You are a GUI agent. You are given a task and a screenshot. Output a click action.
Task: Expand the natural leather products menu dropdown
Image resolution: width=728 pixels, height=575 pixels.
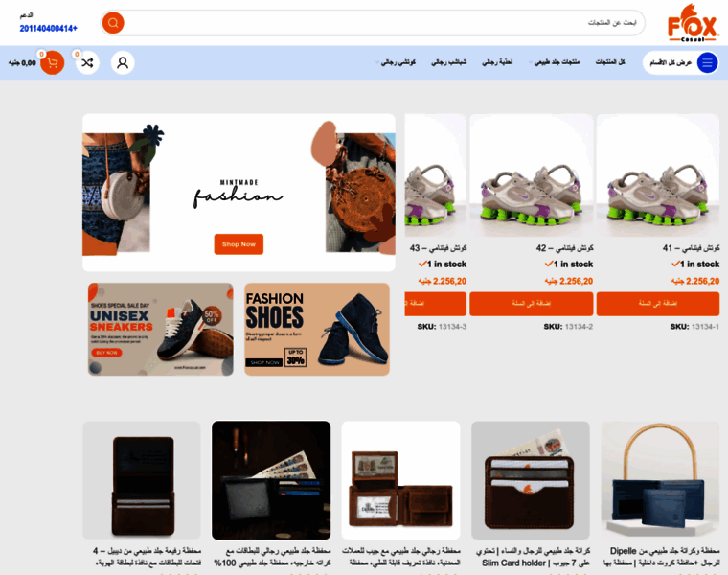(531, 62)
